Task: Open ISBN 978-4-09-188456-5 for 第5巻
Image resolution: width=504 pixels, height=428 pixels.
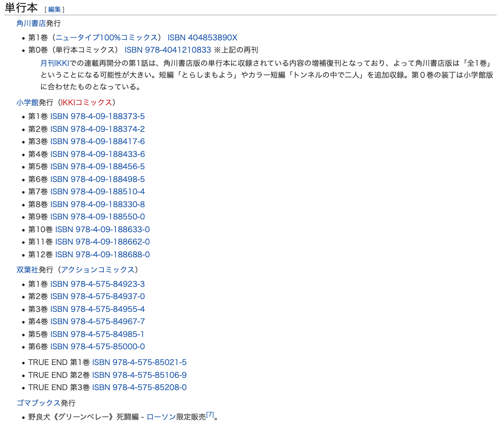Action: click(x=97, y=166)
